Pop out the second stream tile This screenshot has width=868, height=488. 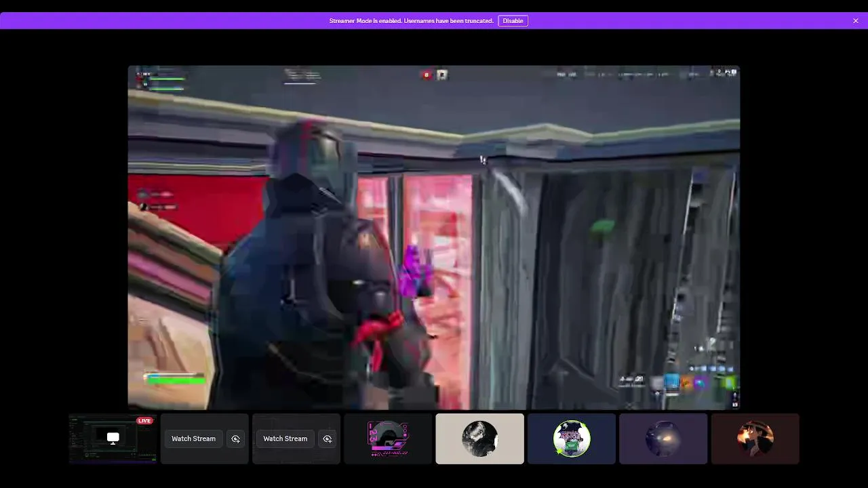328,439
